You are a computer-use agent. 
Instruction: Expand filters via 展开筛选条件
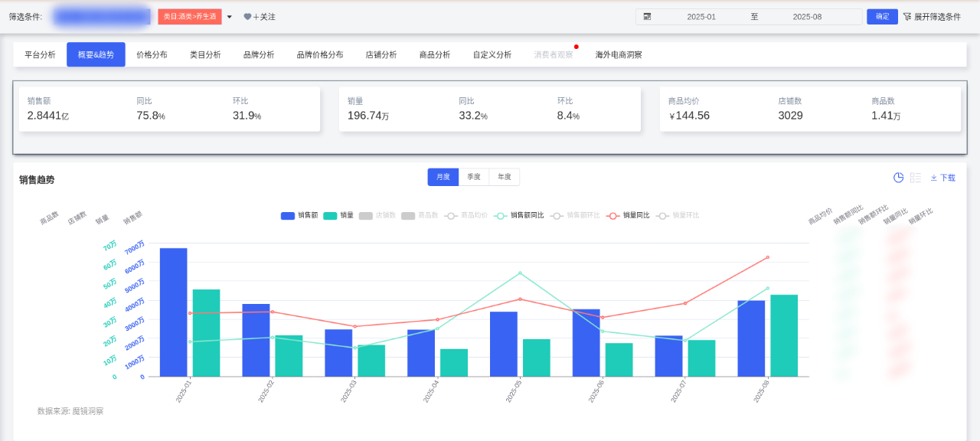[937, 17]
